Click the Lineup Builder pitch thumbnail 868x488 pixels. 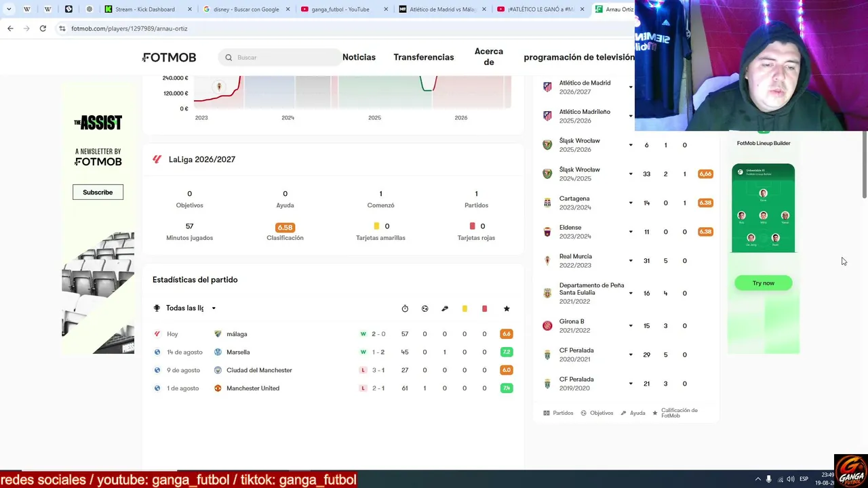[763, 208]
